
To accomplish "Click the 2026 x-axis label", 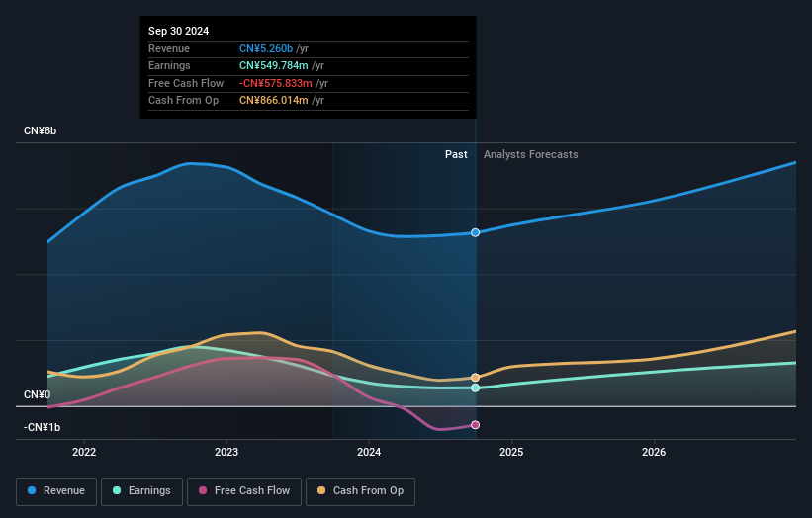I will pos(654,452).
